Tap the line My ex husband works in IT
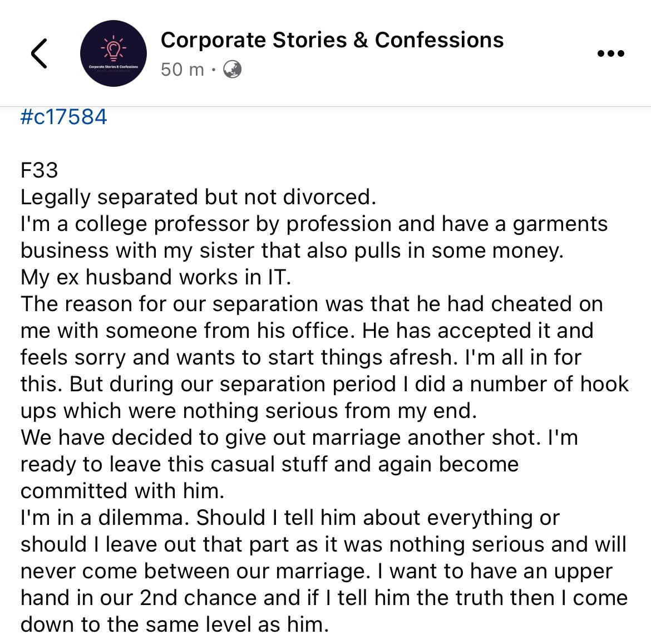Image resolution: width=651 pixels, height=644 pixels. 156,277
